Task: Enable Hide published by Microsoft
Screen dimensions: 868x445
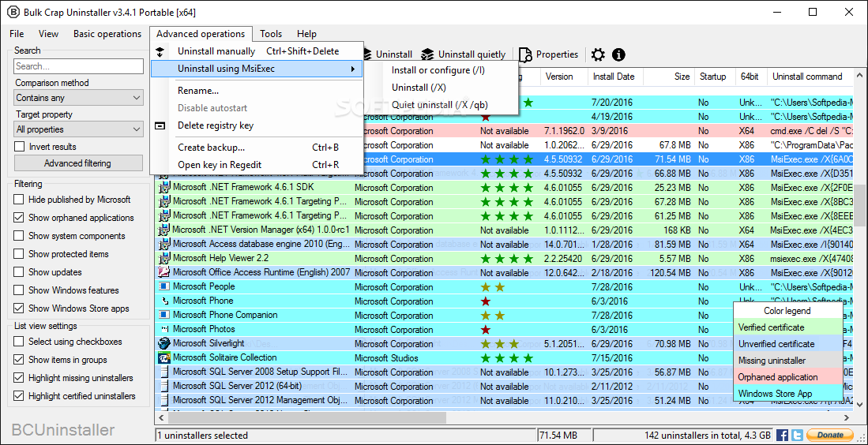Action: [x=19, y=200]
